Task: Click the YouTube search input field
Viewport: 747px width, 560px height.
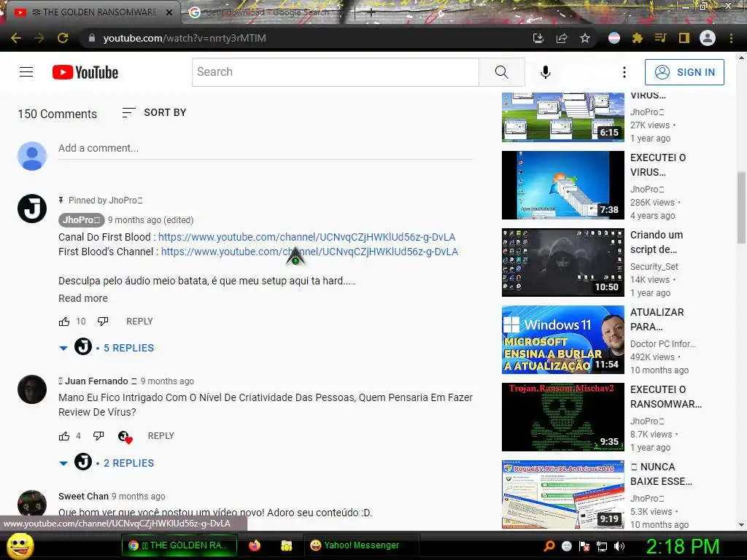Action: (336, 72)
